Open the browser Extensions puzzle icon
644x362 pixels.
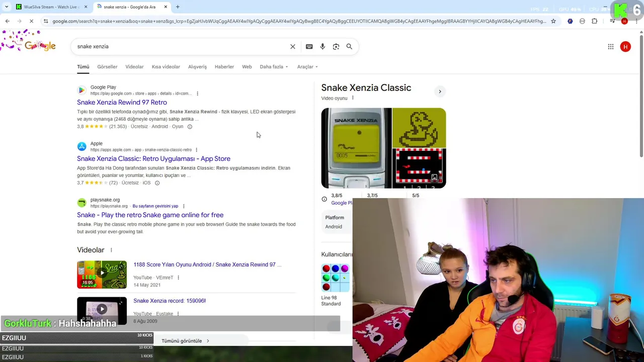click(594, 21)
